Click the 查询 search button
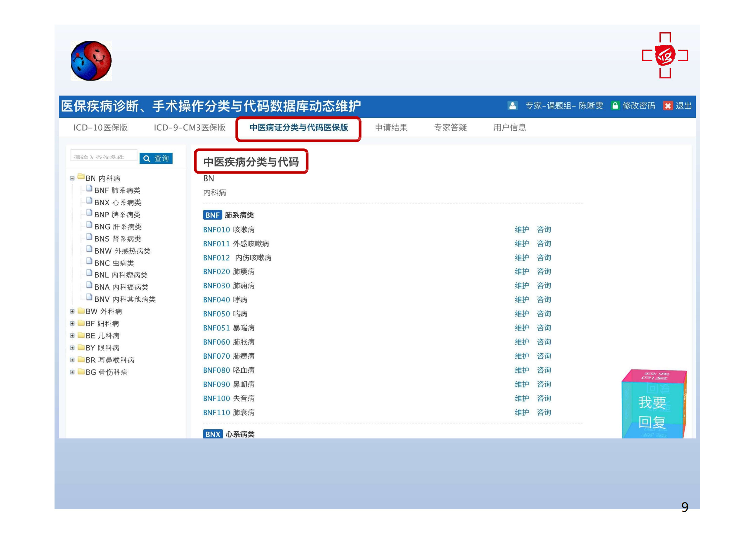 click(156, 158)
